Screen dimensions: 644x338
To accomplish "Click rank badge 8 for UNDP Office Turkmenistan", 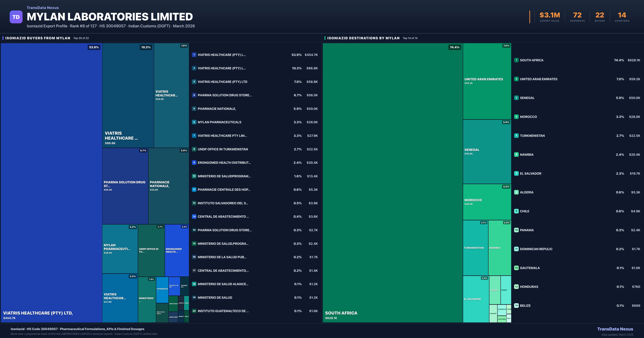I will coord(194,149).
